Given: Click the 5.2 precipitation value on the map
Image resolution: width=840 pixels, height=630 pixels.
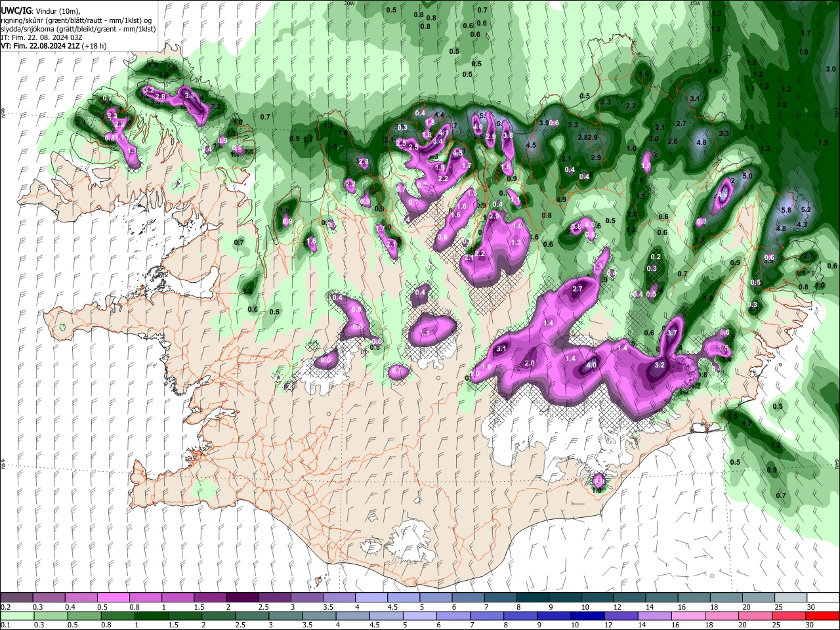Looking at the screenshot, I should click(807, 210).
